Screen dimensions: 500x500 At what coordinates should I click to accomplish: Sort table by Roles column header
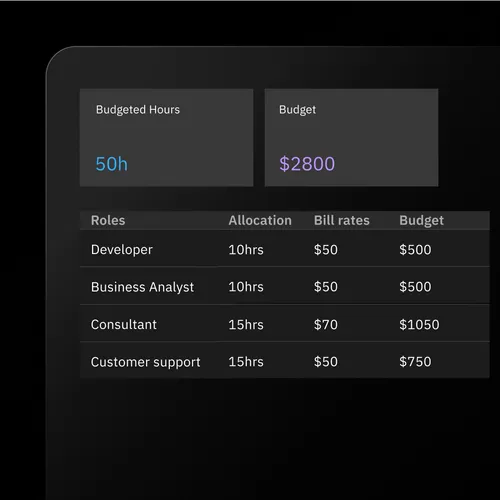tap(108, 220)
